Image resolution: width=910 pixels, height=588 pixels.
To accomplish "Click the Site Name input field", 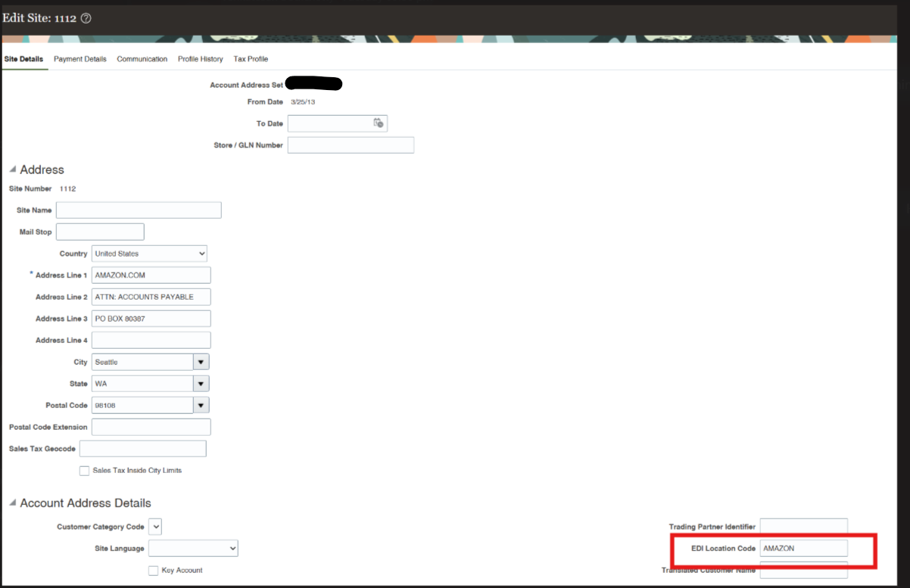I will pos(139,210).
